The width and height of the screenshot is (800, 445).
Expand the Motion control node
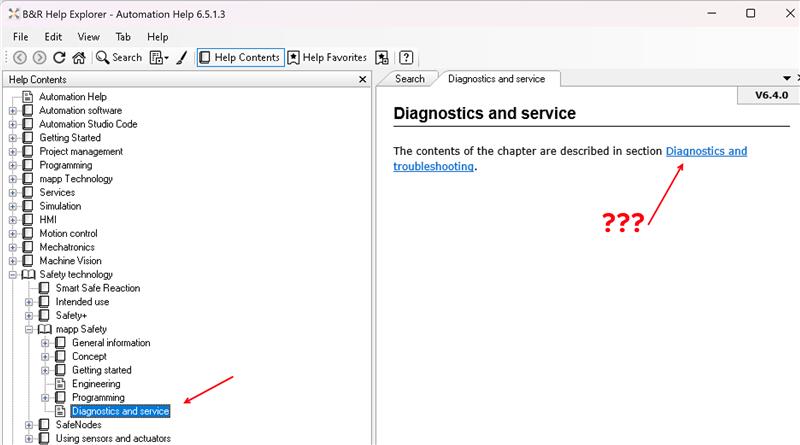coord(13,234)
